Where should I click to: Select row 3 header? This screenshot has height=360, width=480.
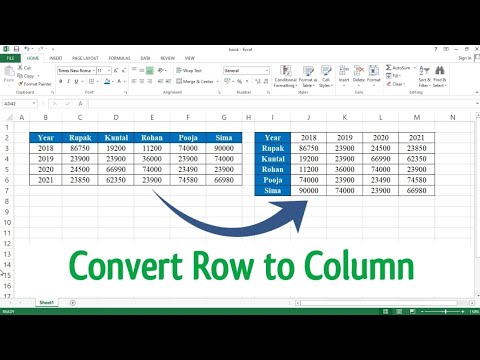click(7, 148)
